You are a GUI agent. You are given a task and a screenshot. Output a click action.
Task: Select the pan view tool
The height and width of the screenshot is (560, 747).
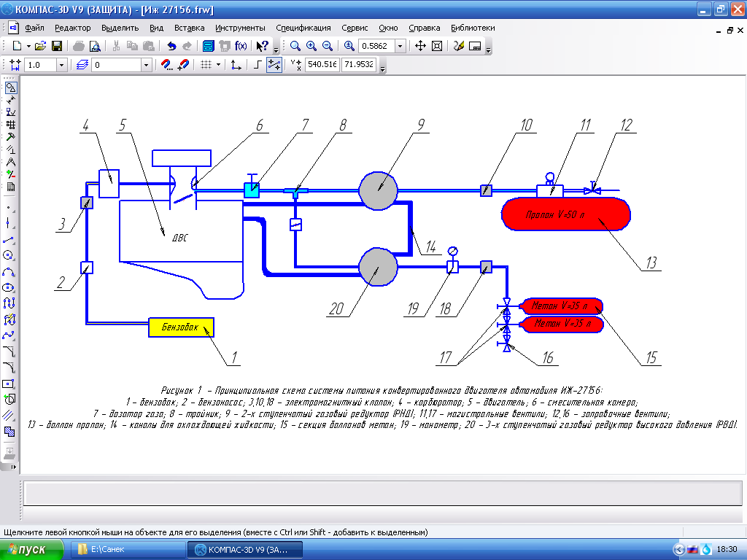pos(420,46)
